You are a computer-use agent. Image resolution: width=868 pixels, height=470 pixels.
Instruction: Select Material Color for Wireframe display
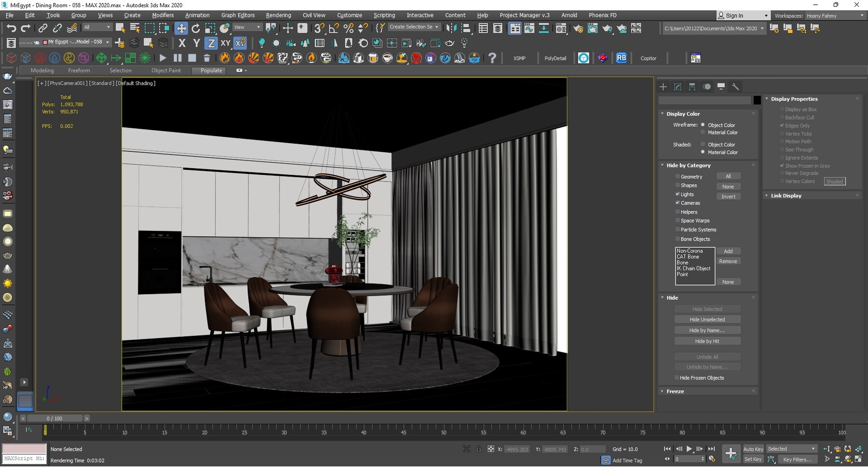tap(703, 133)
